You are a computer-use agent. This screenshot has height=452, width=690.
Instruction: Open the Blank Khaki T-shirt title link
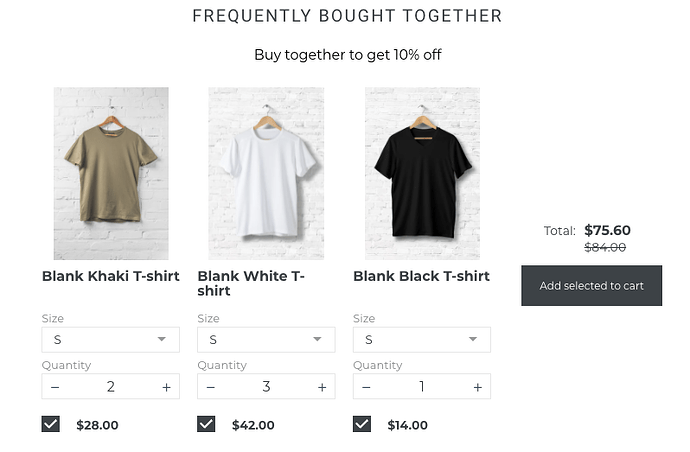click(110, 276)
